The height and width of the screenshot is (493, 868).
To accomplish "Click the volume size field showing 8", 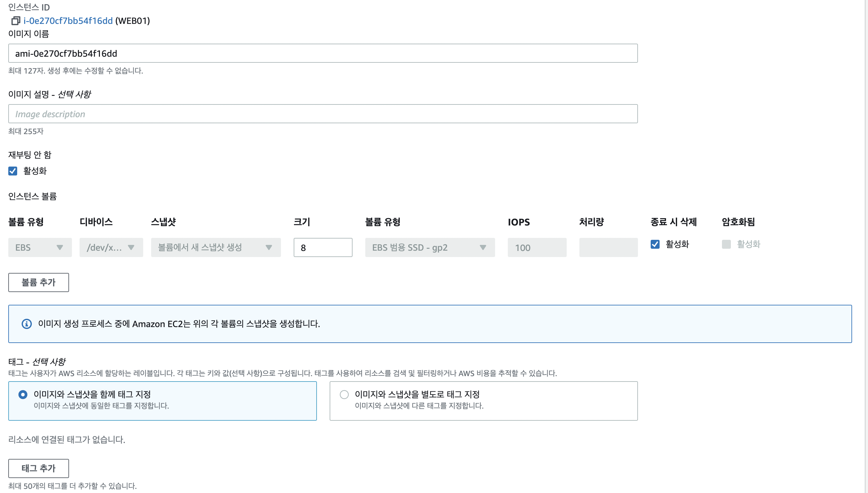I will (323, 247).
